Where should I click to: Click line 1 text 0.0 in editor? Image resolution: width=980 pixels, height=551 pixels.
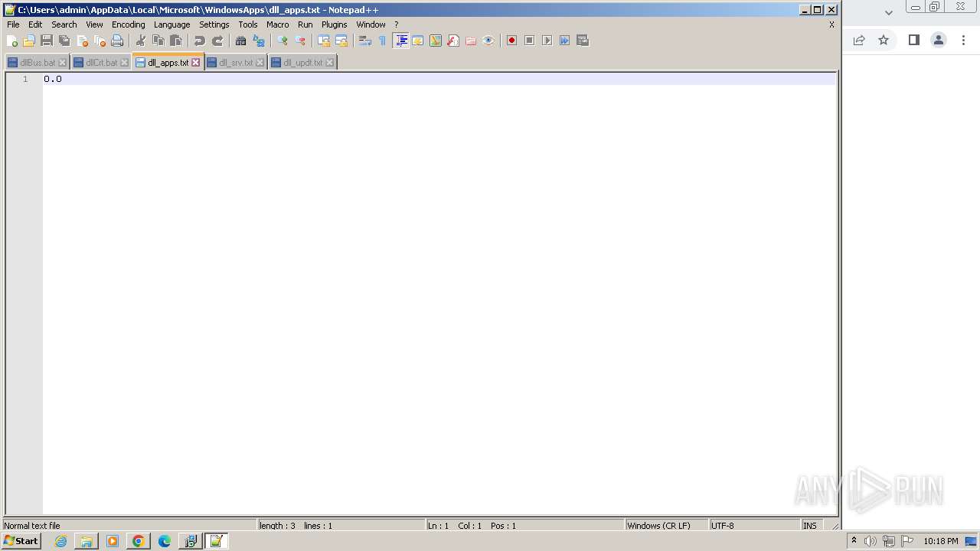click(53, 79)
